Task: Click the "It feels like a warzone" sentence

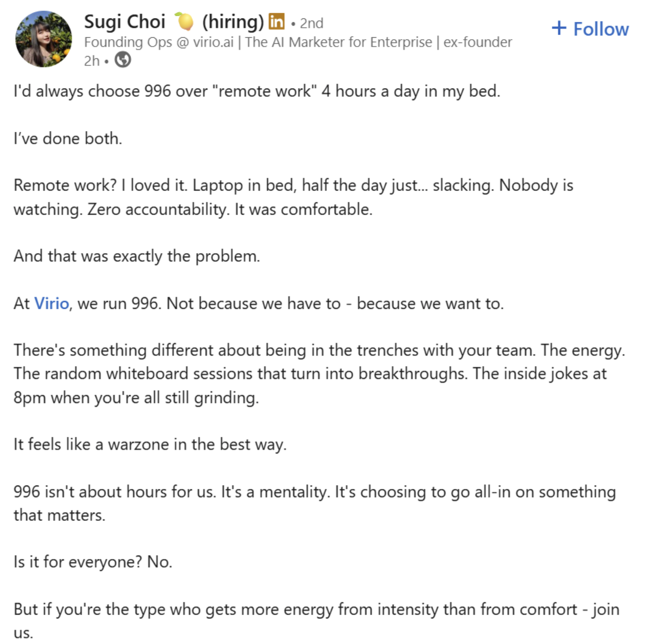Action: pyautogui.click(x=150, y=444)
